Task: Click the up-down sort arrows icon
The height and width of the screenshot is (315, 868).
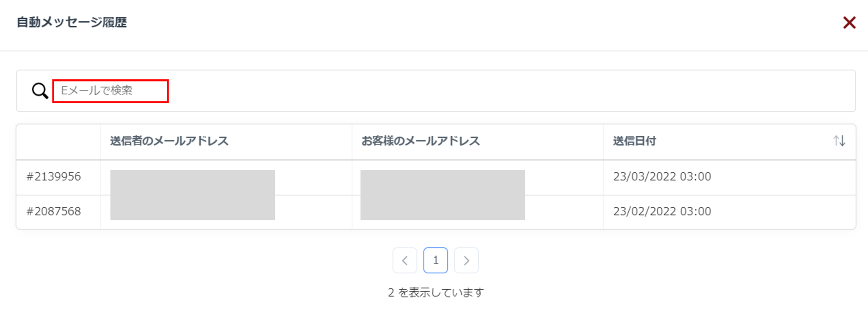Action: [x=839, y=141]
